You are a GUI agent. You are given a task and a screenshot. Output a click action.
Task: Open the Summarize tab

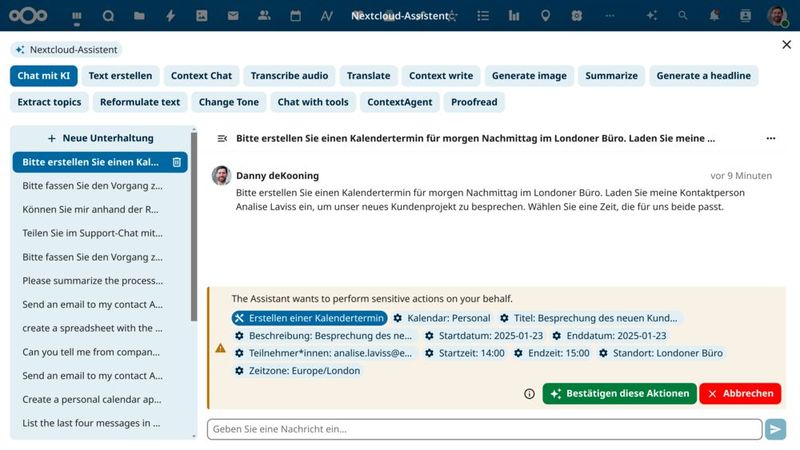[611, 76]
